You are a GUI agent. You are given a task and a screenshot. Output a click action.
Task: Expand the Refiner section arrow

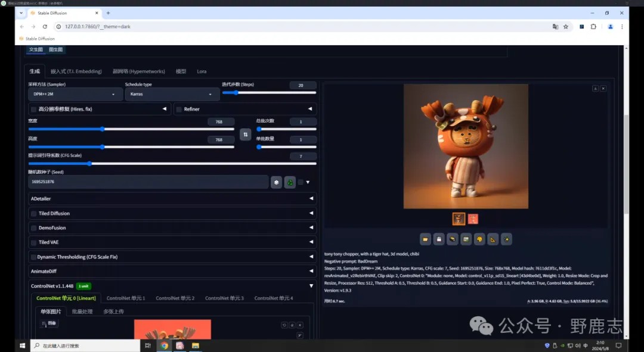[x=309, y=109]
